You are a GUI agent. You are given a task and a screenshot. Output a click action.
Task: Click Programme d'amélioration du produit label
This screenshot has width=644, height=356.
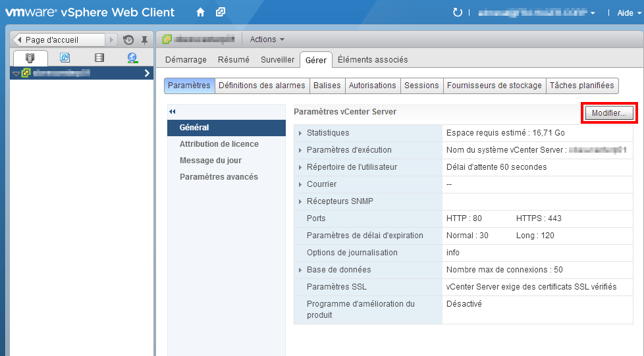pyautogui.click(x=361, y=309)
